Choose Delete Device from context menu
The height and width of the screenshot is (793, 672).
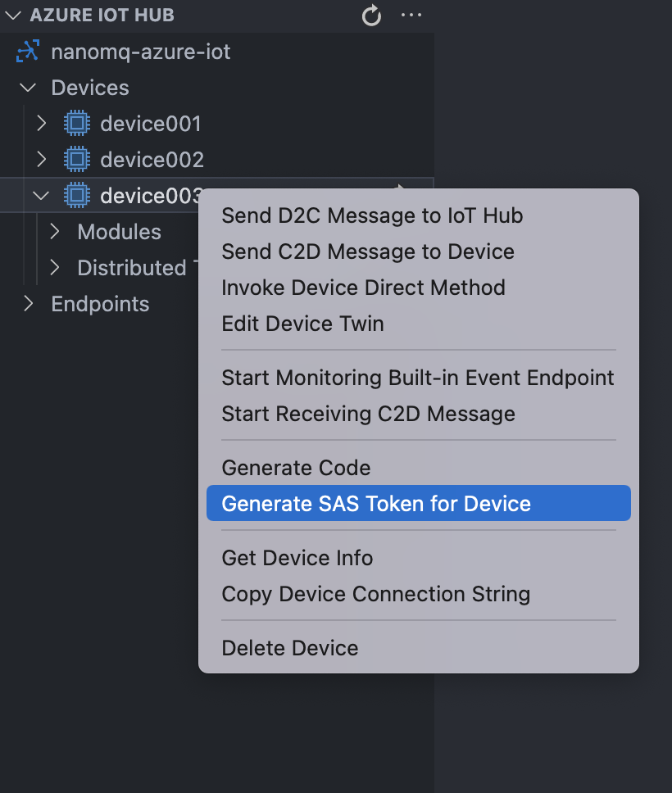[x=290, y=648]
